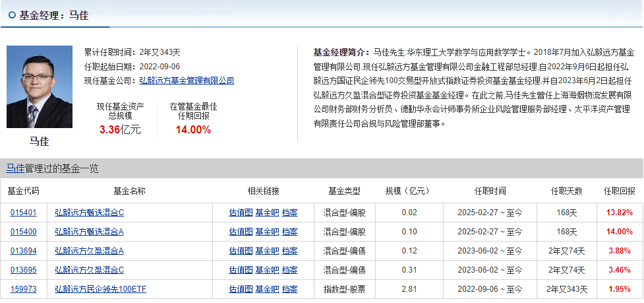The width and height of the screenshot is (644, 303).
Task: Click the 基金经理简介 heading text
Action: point(341,53)
